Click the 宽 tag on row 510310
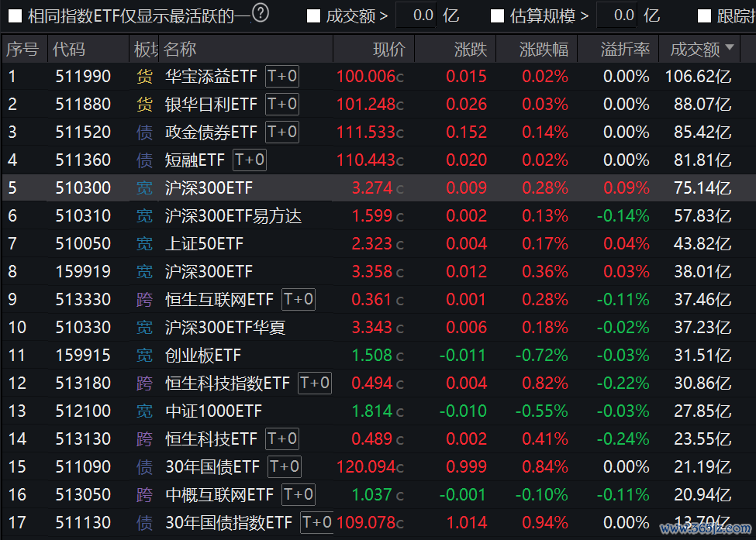The height and width of the screenshot is (540, 756). (x=145, y=216)
